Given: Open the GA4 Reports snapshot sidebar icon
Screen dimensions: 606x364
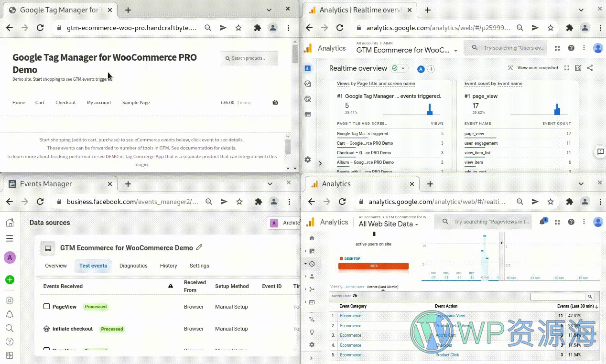Looking at the screenshot, I should pos(308,68).
